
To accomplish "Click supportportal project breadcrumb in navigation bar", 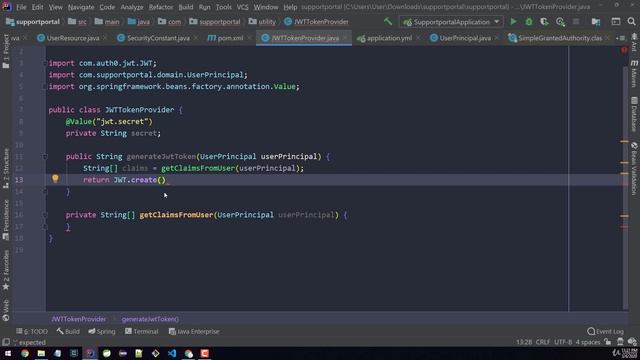I will coord(33,22).
